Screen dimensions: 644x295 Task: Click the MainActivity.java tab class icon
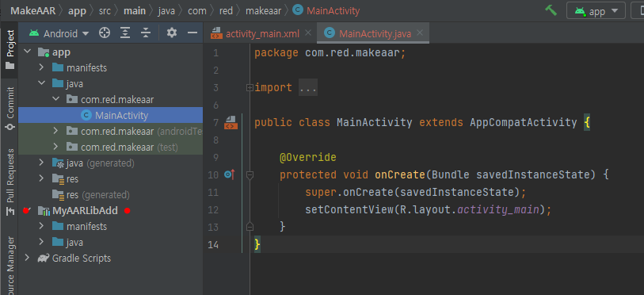tap(329, 34)
